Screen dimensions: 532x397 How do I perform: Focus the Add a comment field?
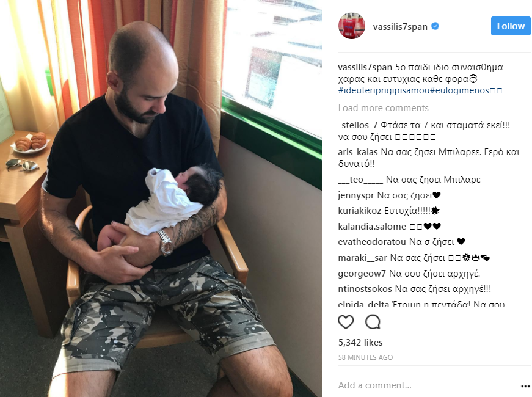click(428, 385)
